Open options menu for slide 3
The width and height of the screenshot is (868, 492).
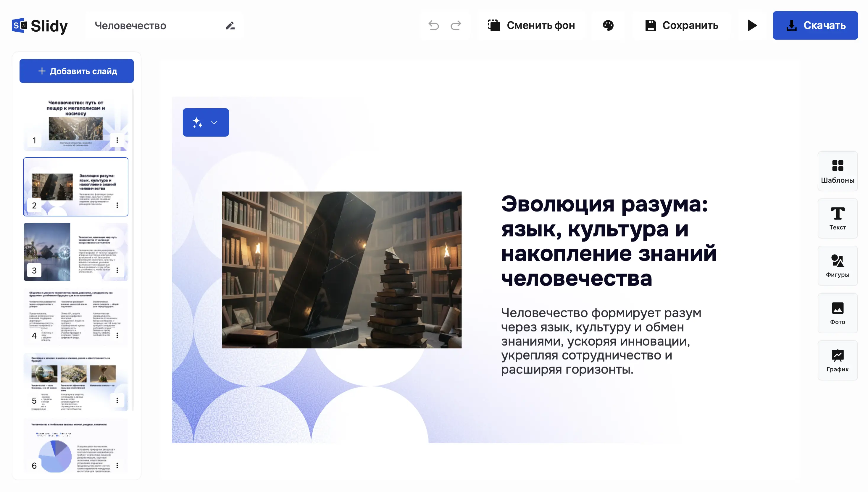coord(117,270)
